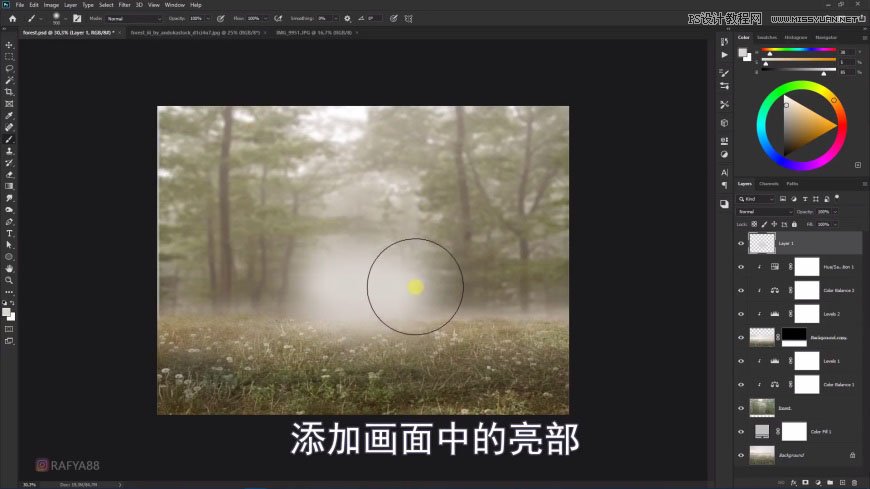The height and width of the screenshot is (489, 870).
Task: Open Flow value dropdown
Action: (x=265, y=18)
